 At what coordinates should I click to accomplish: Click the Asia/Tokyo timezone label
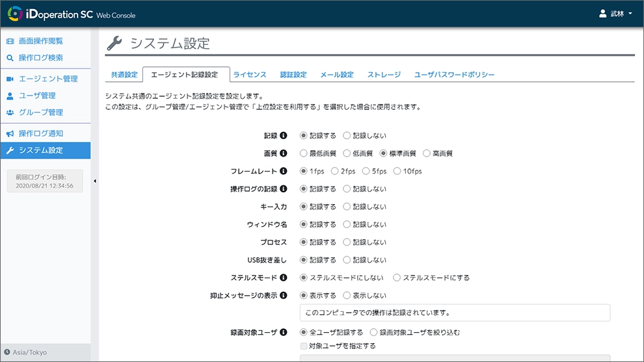29,352
